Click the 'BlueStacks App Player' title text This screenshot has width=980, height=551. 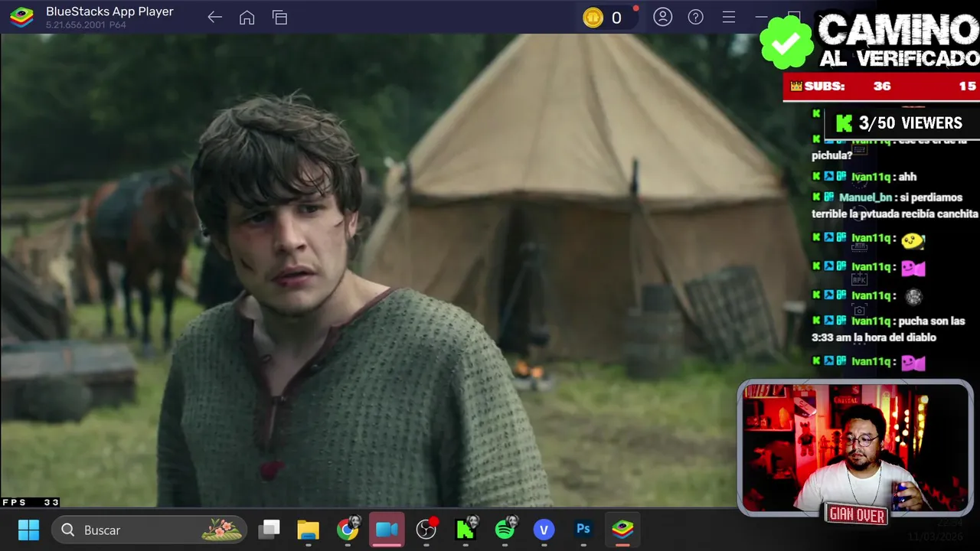109,11
